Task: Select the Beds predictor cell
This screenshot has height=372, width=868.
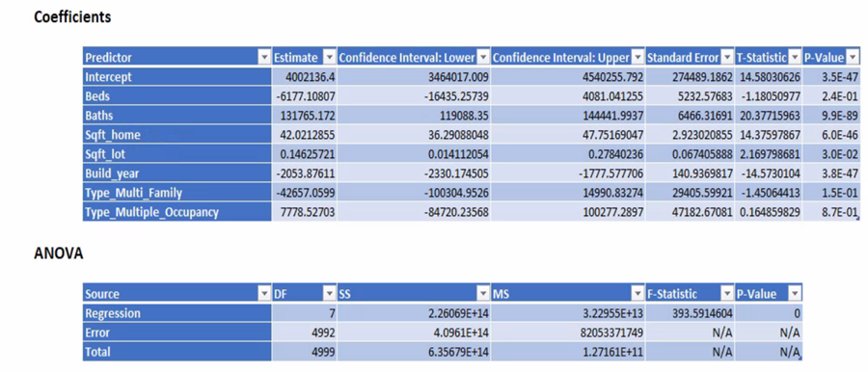Action: click(177, 96)
